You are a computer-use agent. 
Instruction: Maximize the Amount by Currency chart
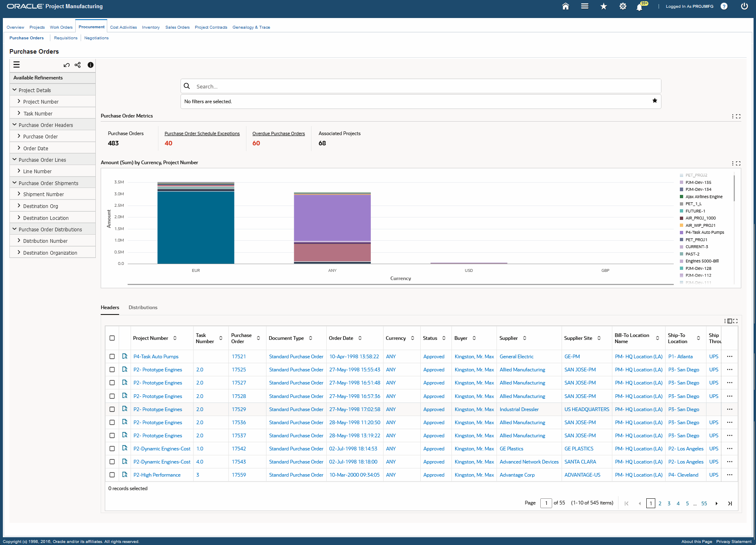[x=738, y=163]
